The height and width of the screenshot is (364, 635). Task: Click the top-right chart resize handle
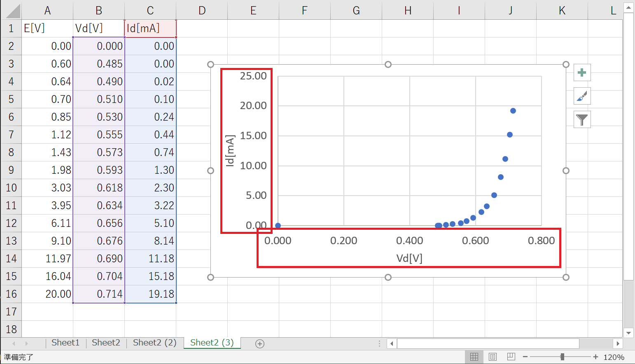pyautogui.click(x=566, y=65)
